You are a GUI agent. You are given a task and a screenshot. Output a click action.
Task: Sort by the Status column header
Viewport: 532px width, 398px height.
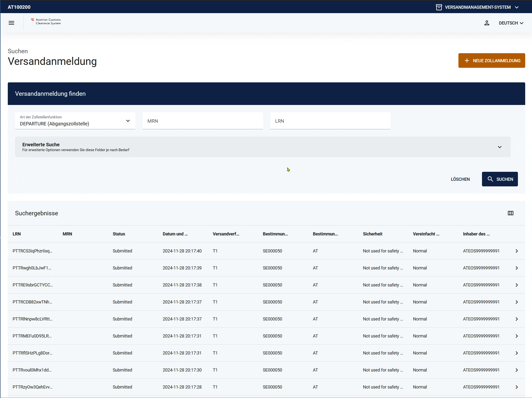tap(119, 234)
